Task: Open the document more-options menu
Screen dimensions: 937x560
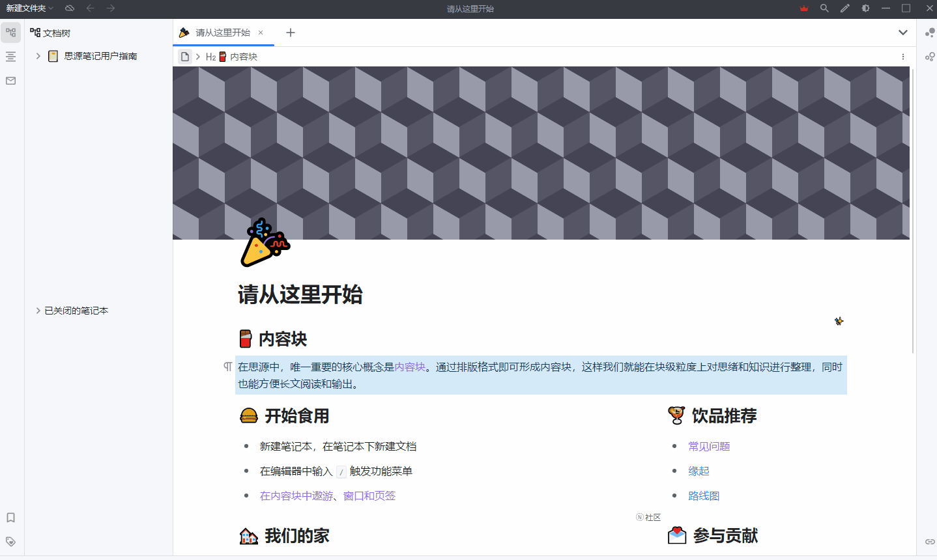Action: 903,57
